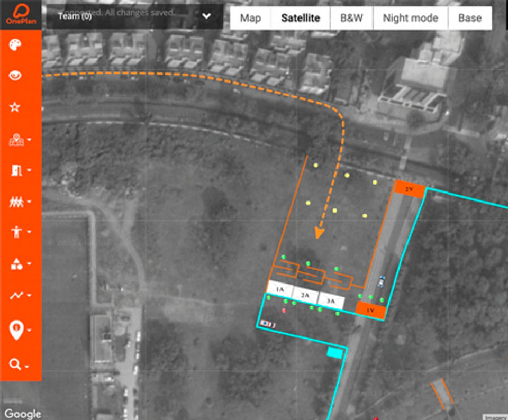The image size is (508, 420).
Task: Open the search magnifier tool
Action: point(15,364)
